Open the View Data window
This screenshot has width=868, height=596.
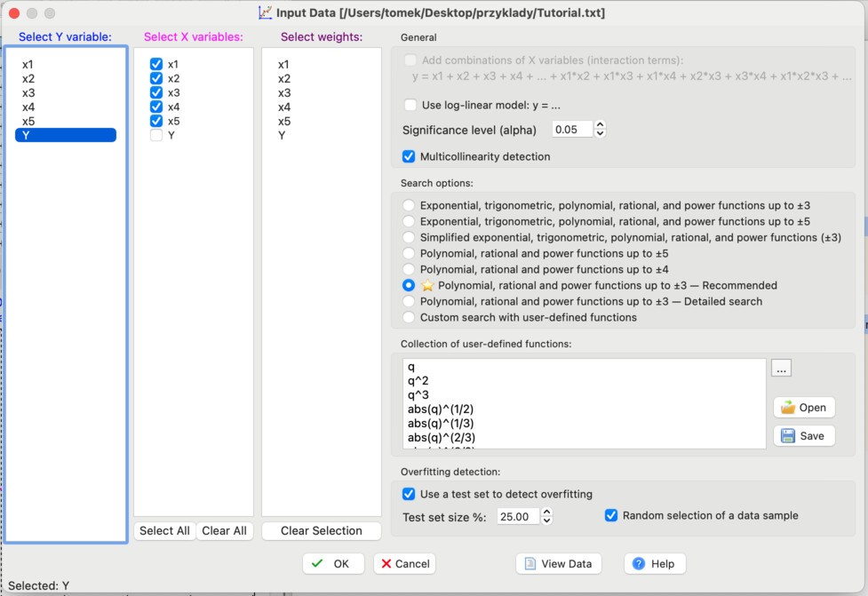tap(558, 563)
